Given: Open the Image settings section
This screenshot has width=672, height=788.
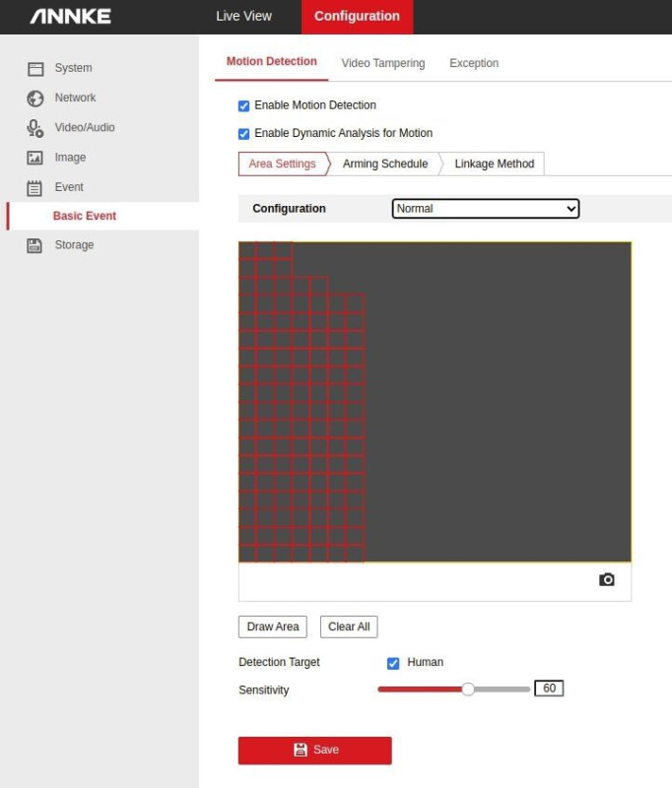Looking at the screenshot, I should (x=70, y=158).
